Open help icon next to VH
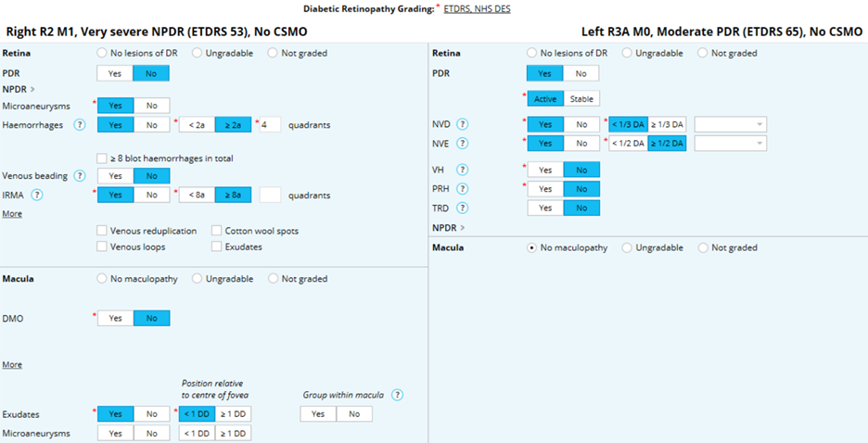Screen dimensions: 868x443 pyautogui.click(x=463, y=170)
